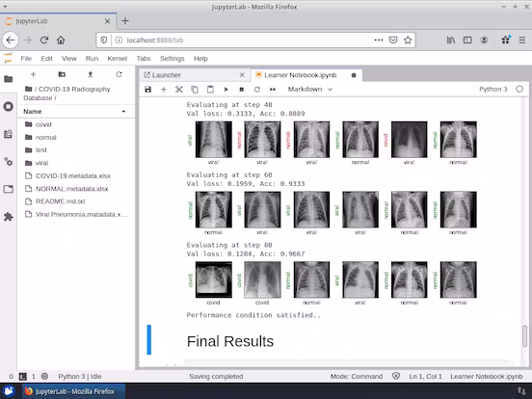Screen dimensions: 532x399
Task: Save the notebook with the floppy disk icon
Action: (147, 90)
